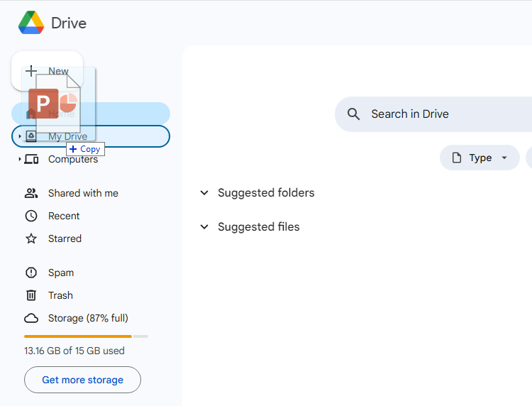Click the Recent clock icon
Image resolution: width=532 pixels, height=406 pixels.
31,216
